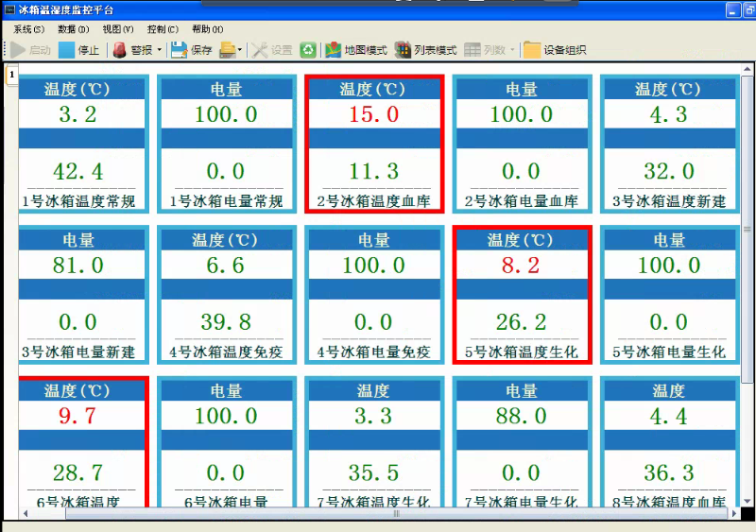
Task: Click the red 9.7 temperature value
Action: [77, 416]
